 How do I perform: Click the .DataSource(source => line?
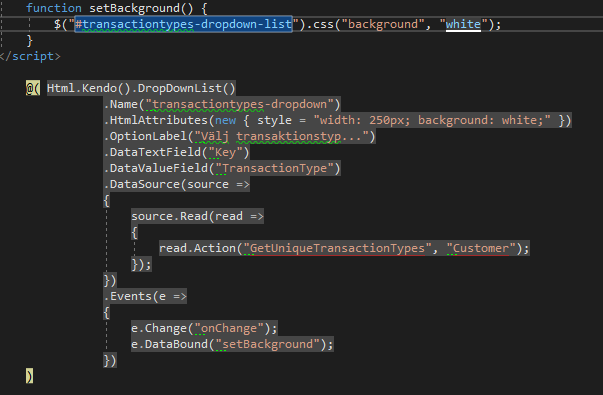click(177, 184)
